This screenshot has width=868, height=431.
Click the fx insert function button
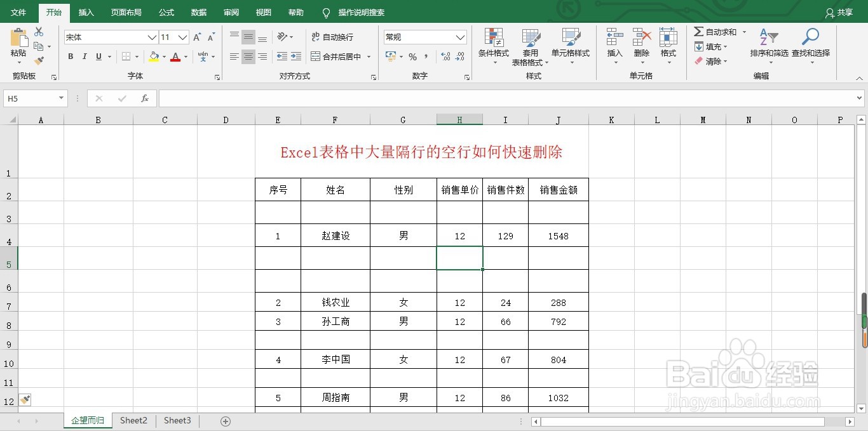click(145, 98)
